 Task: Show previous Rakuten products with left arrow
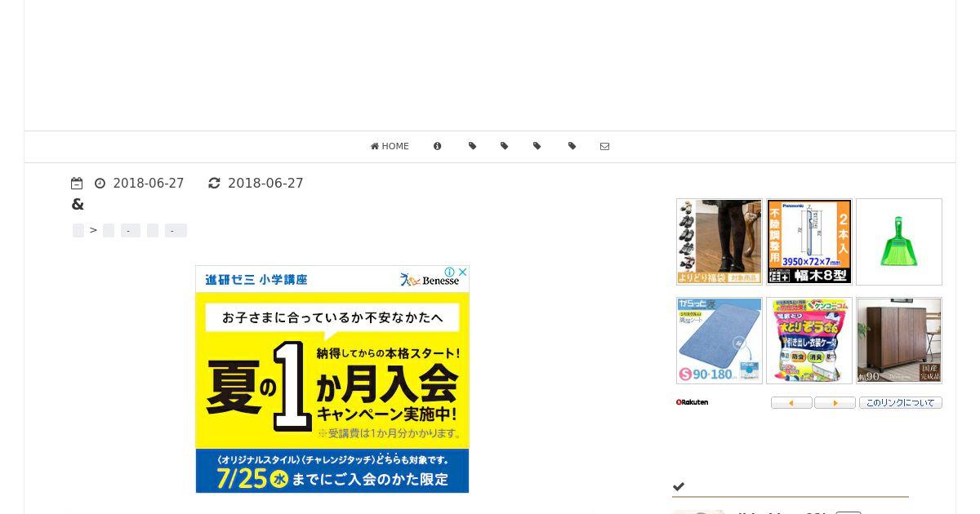click(x=791, y=403)
